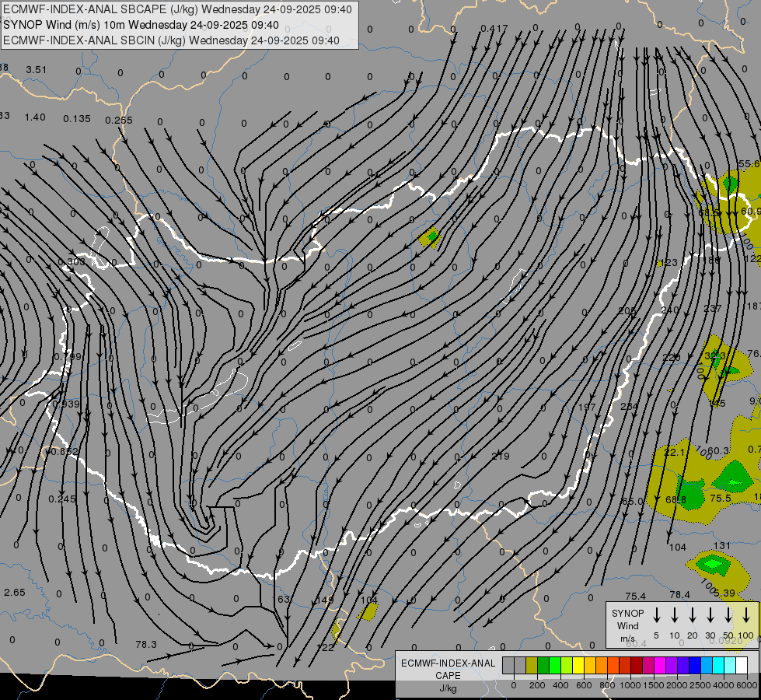
Task: Click the wind legend arrow labeled 100
Action: coord(746,615)
